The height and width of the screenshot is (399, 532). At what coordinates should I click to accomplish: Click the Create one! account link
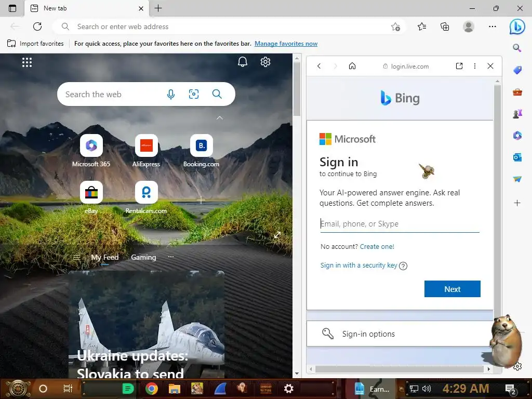(377, 246)
